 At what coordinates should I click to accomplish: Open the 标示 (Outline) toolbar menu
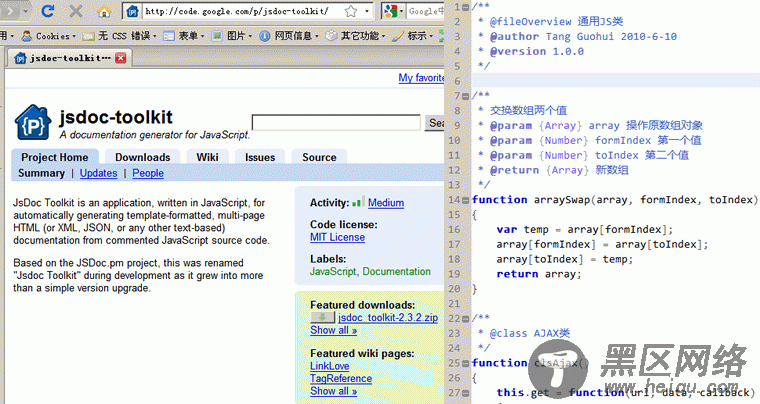click(x=412, y=36)
